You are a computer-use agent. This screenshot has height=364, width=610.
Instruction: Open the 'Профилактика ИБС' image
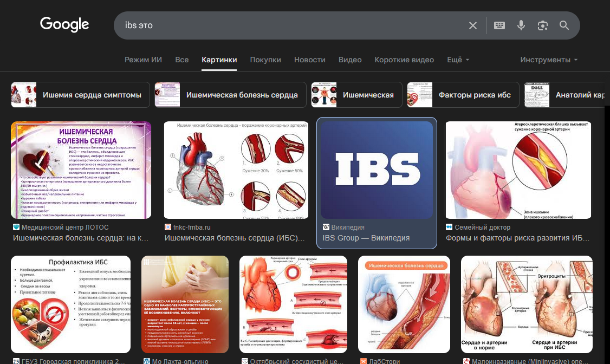point(71,304)
